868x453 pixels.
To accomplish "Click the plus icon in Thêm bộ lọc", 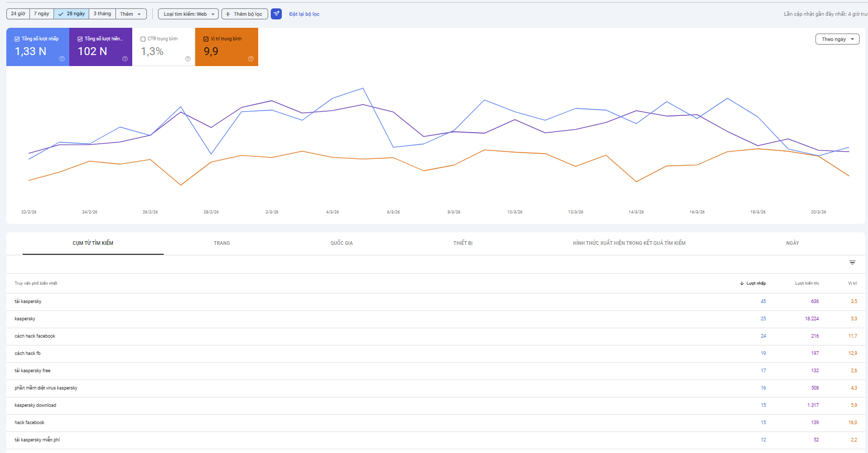I will 228,14.
